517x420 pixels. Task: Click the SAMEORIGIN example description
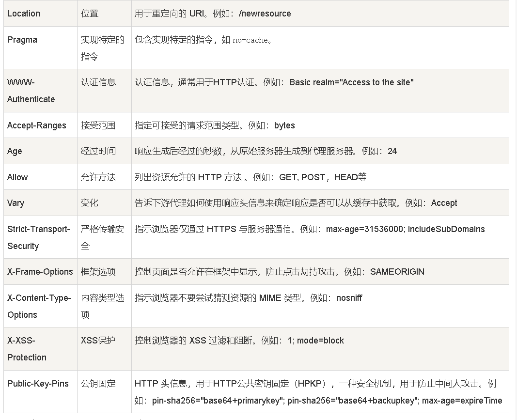click(280, 272)
